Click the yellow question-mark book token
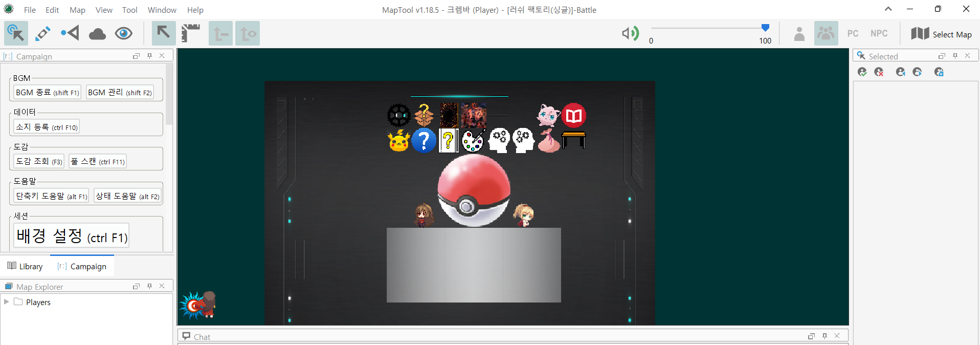The image size is (980, 345). (449, 141)
